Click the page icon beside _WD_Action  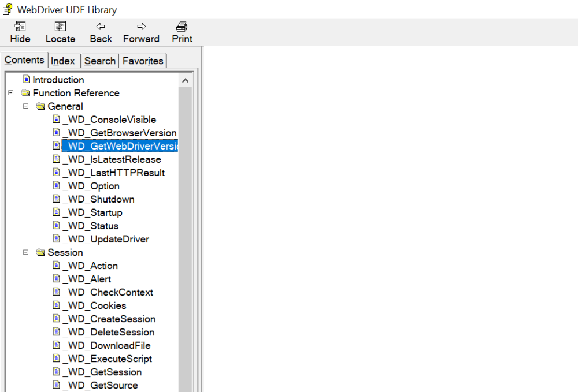pos(57,266)
